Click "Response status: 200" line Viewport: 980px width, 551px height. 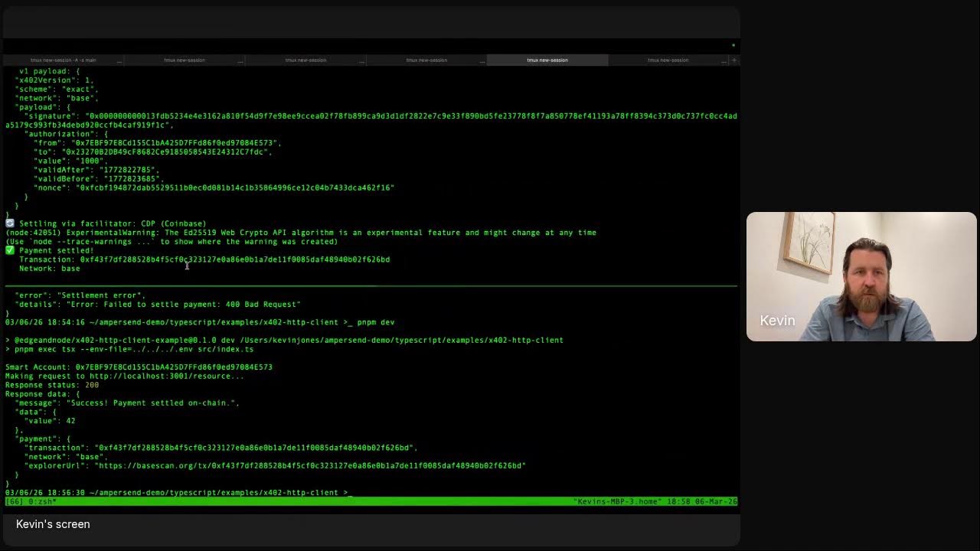click(x=52, y=385)
